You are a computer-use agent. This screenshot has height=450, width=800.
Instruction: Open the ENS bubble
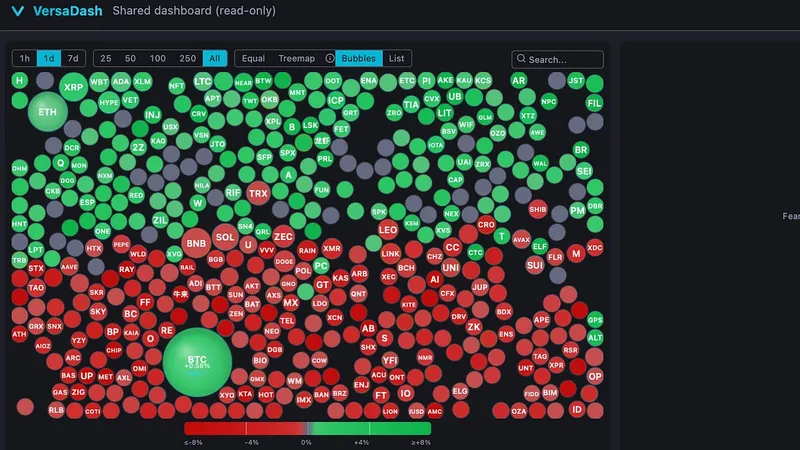[x=506, y=335]
